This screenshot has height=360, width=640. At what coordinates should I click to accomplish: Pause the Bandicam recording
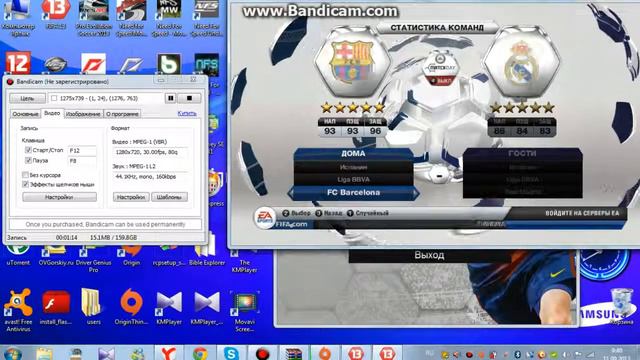click(x=171, y=98)
